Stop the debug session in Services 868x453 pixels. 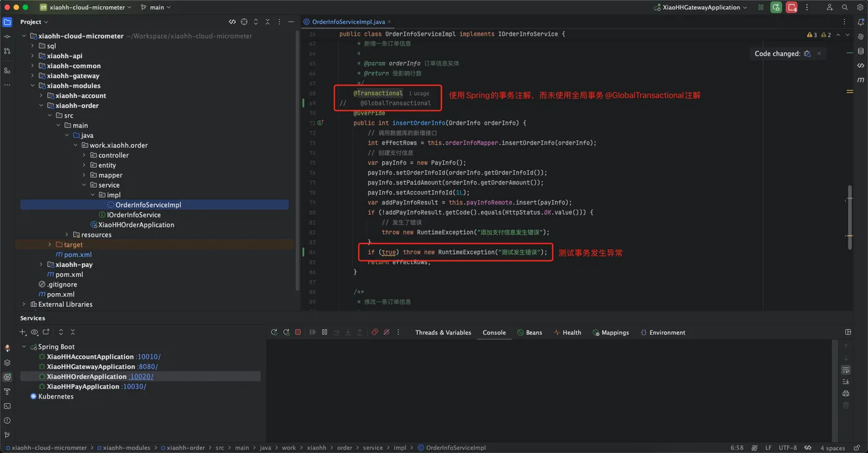(298, 332)
